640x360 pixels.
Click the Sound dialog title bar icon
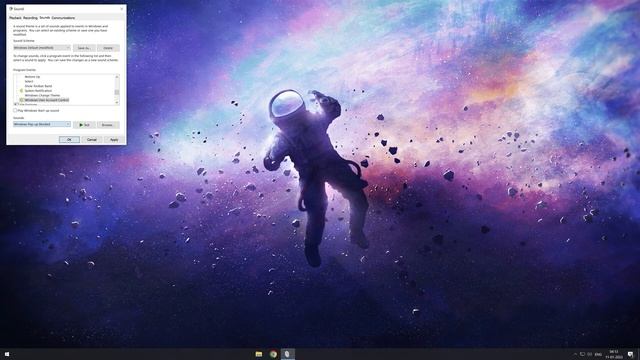11,9
